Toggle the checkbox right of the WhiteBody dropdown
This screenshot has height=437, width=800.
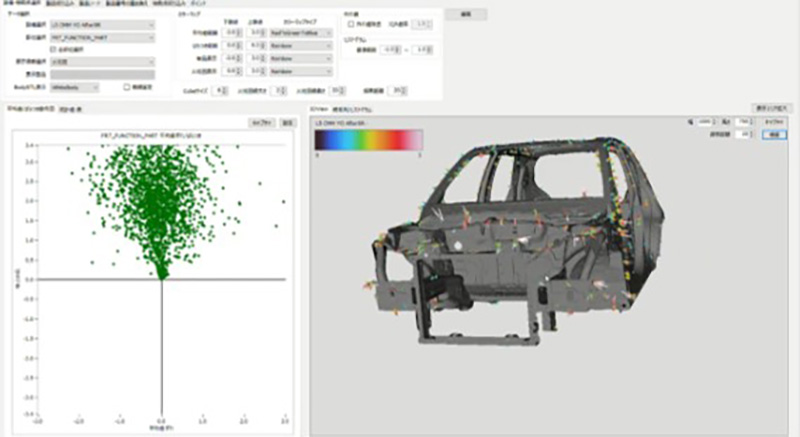point(125,87)
